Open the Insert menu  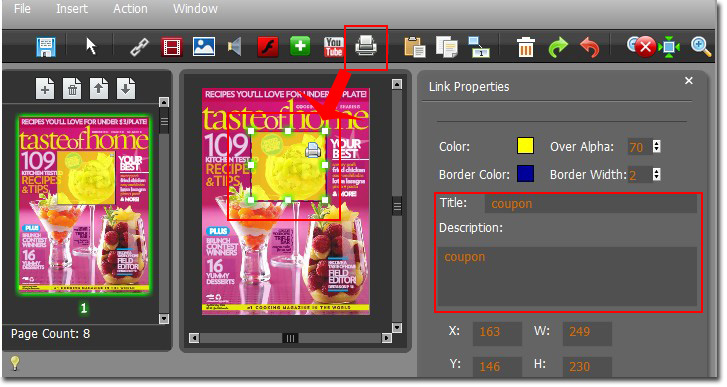coord(72,9)
